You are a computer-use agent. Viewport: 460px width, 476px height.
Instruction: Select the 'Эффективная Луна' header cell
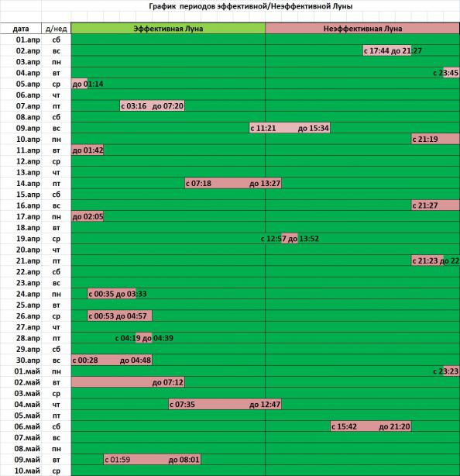pyautogui.click(x=168, y=29)
